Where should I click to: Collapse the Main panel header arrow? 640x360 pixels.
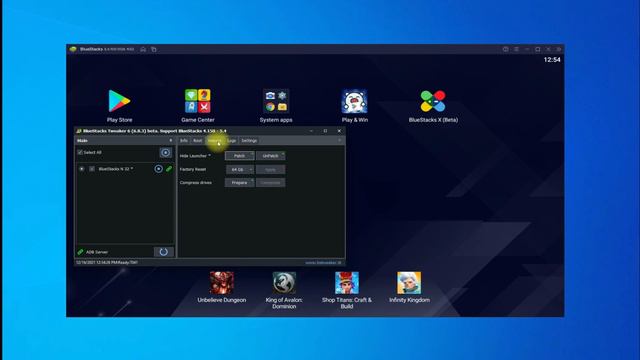point(171,140)
